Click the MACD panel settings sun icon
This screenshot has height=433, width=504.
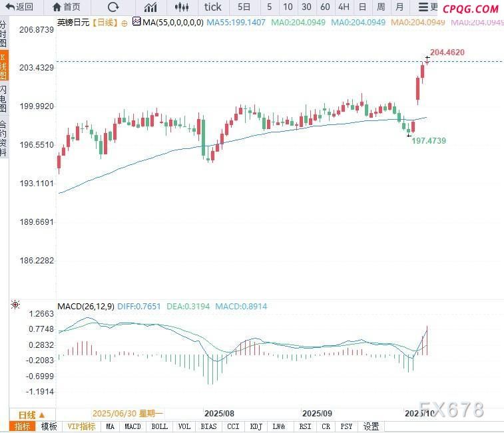tap(15, 305)
